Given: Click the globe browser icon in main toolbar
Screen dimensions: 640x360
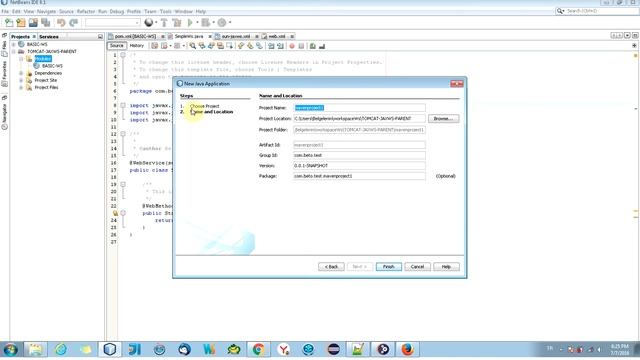Looking at the screenshot, I should click(x=149, y=22).
